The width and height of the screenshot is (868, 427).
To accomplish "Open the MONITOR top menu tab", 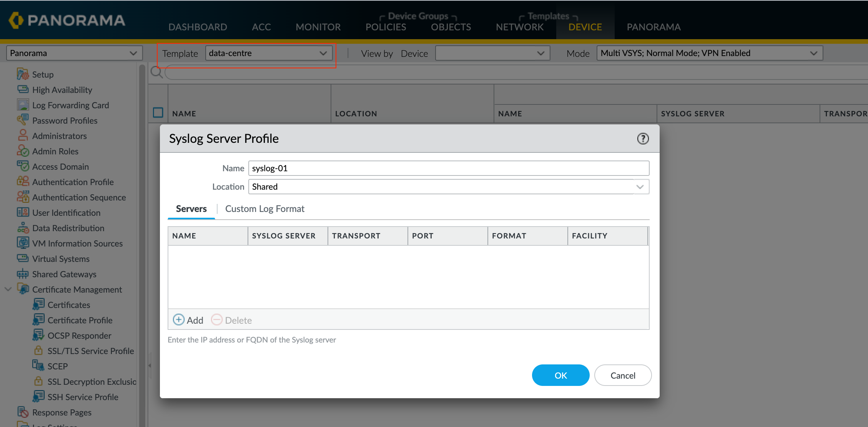I will 318,27.
